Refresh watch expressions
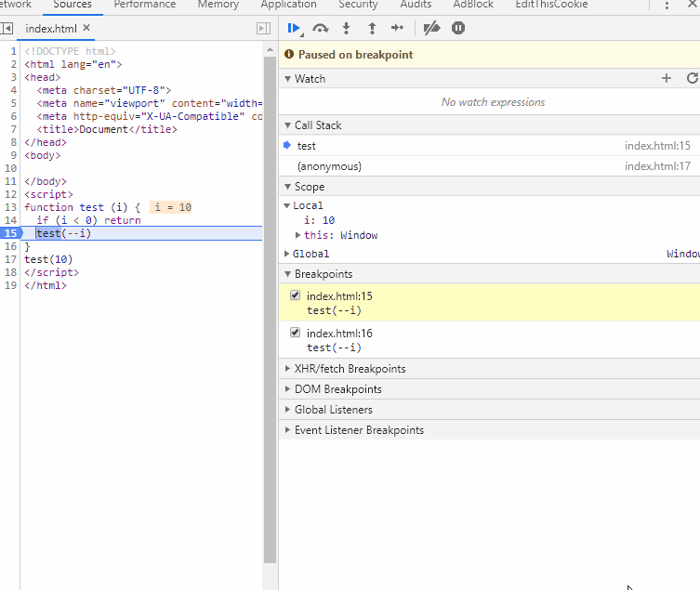Viewport: 700px width, 590px height. pos(692,79)
